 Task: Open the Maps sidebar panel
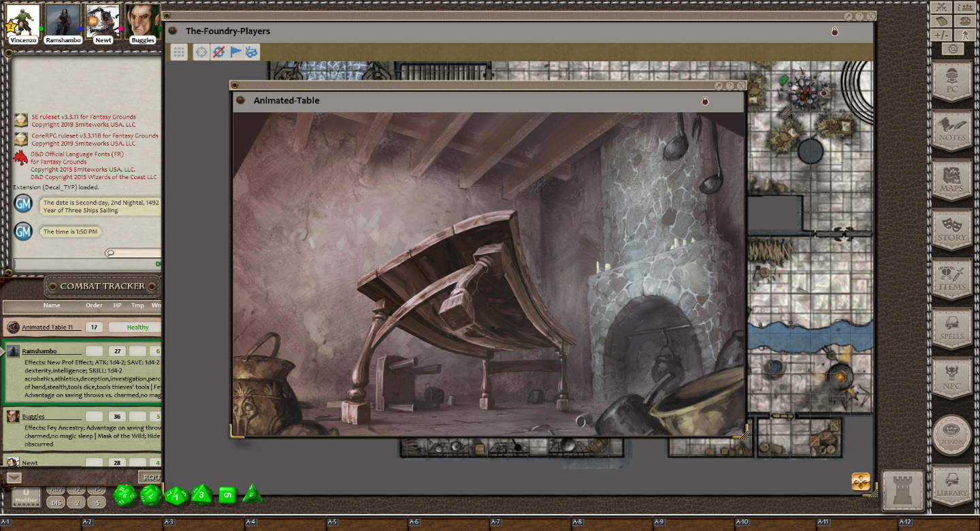pyautogui.click(x=951, y=180)
